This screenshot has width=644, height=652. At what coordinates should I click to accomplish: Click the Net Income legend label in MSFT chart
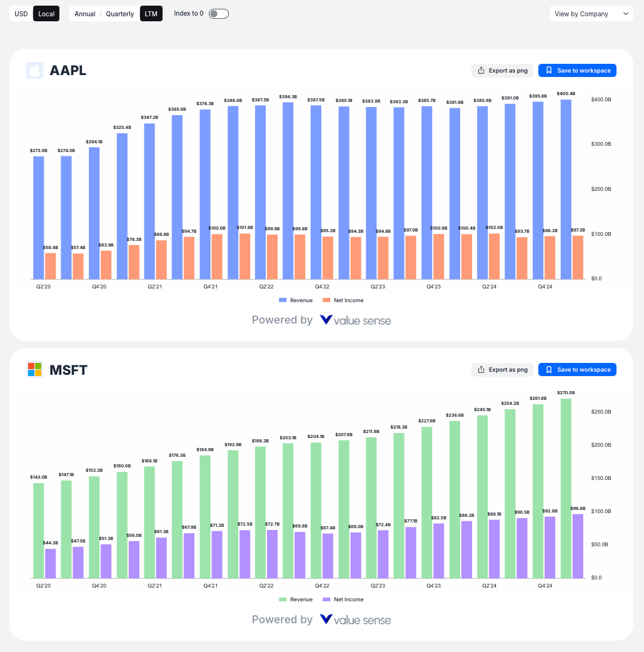pos(349,599)
